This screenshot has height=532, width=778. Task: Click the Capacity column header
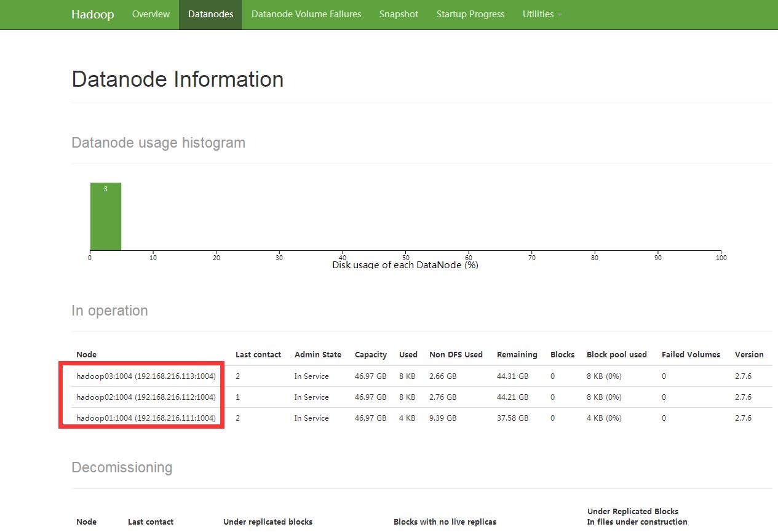[x=370, y=355]
